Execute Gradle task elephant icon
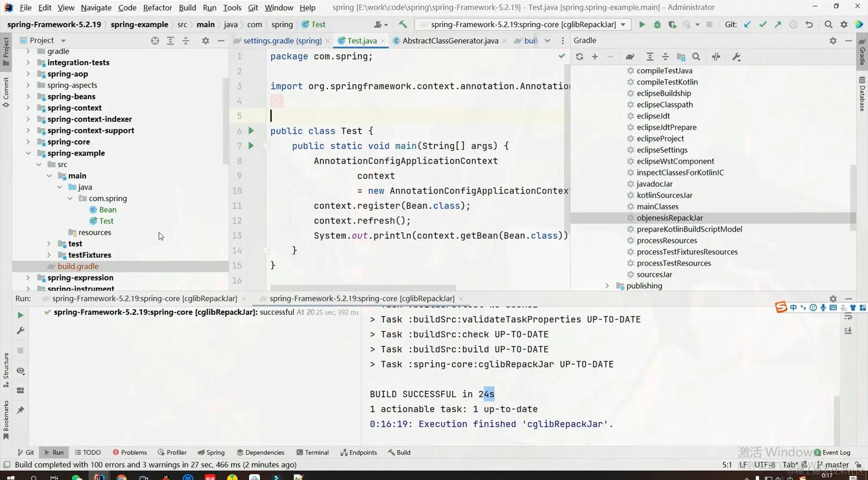 click(630, 57)
